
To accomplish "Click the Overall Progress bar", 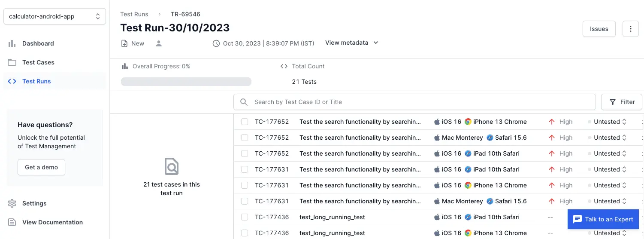I will point(186,82).
